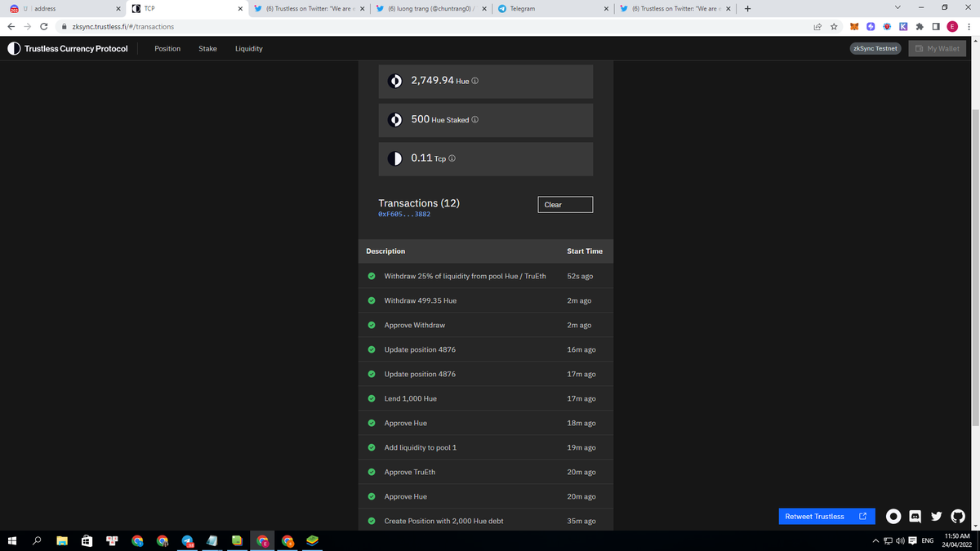
Task: Click the purple lightning bolt extension icon
Action: coord(871,26)
